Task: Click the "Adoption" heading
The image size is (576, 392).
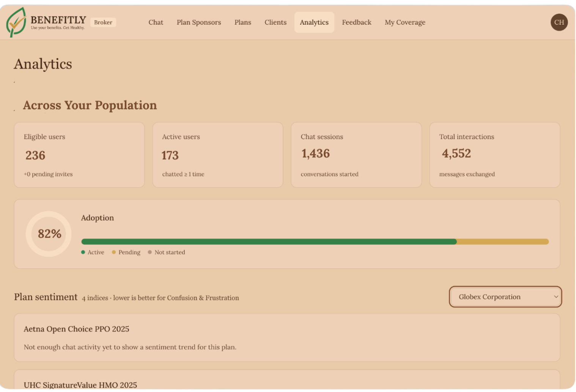Action: click(x=98, y=218)
